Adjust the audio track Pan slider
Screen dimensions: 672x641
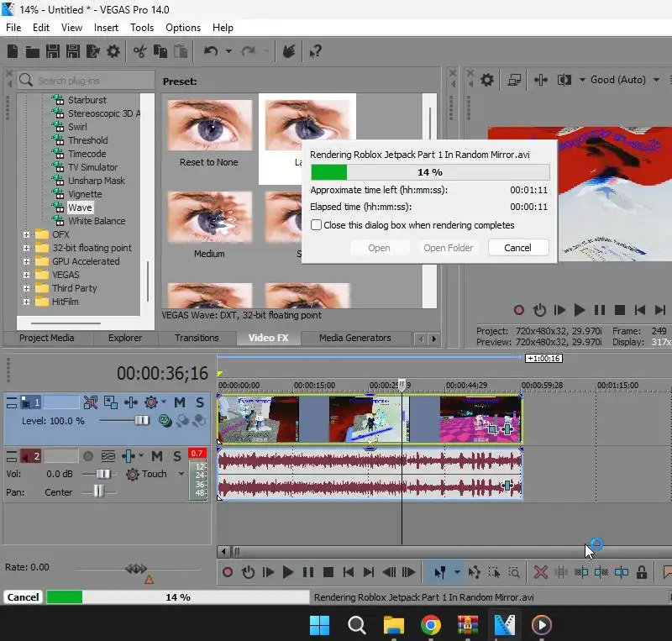[98, 491]
